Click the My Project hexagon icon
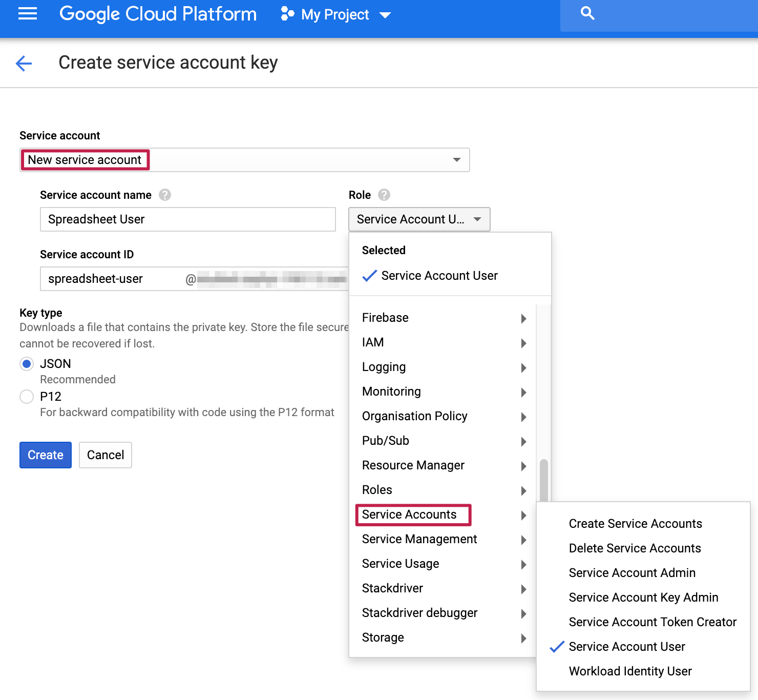The image size is (758, 700). click(x=287, y=14)
